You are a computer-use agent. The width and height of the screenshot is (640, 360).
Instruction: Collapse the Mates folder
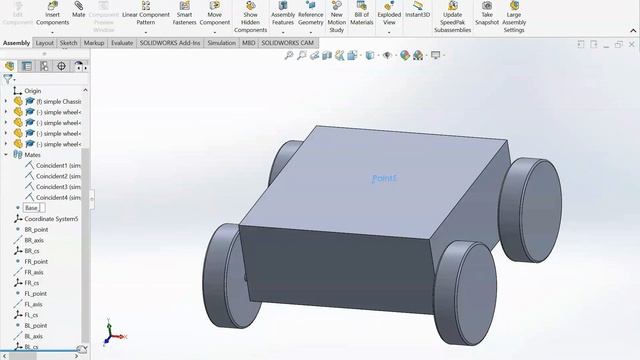coord(6,155)
